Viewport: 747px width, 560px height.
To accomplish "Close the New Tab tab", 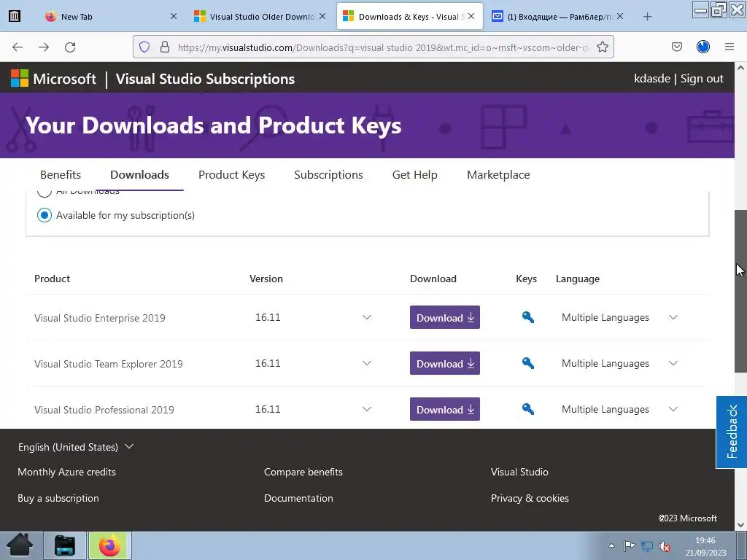I will pos(174,16).
